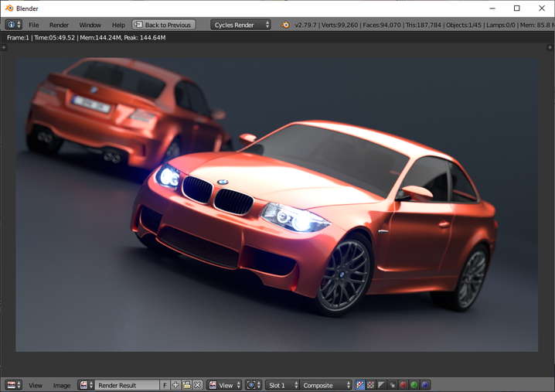Viewport: 555px width, 392px height.
Task: Open the Render menu
Action: coord(59,26)
